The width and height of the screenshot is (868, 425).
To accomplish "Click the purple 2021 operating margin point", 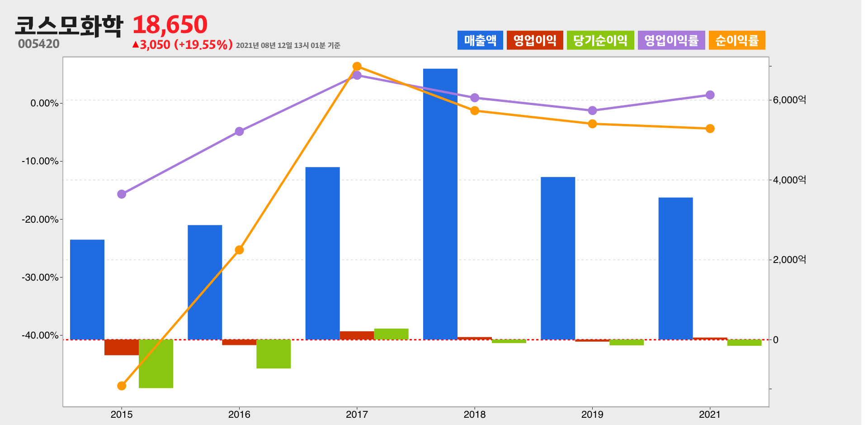I will pos(710,95).
